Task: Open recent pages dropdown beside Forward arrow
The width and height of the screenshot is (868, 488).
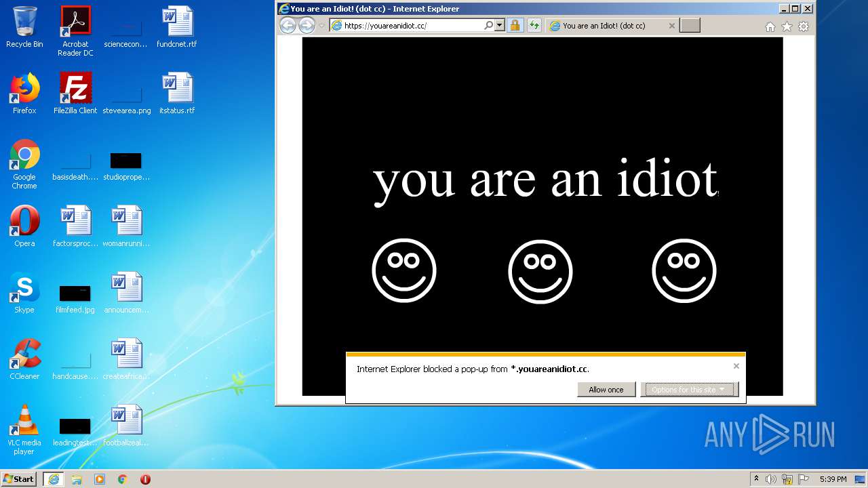Action: tap(321, 26)
